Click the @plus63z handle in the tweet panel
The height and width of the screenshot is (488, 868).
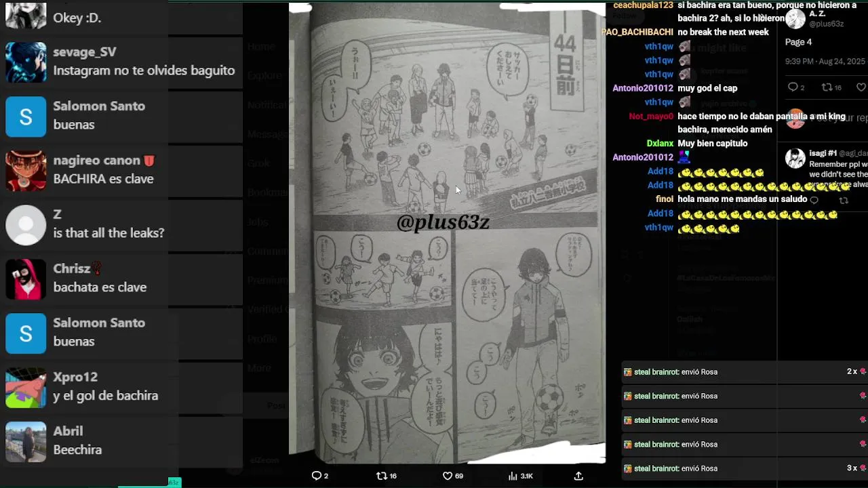point(826,24)
